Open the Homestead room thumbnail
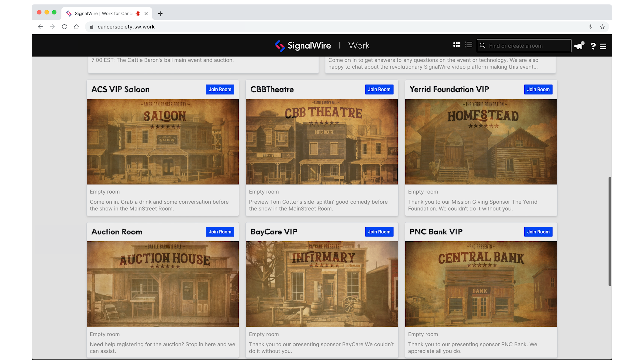The height and width of the screenshot is (362, 644). [x=481, y=141]
